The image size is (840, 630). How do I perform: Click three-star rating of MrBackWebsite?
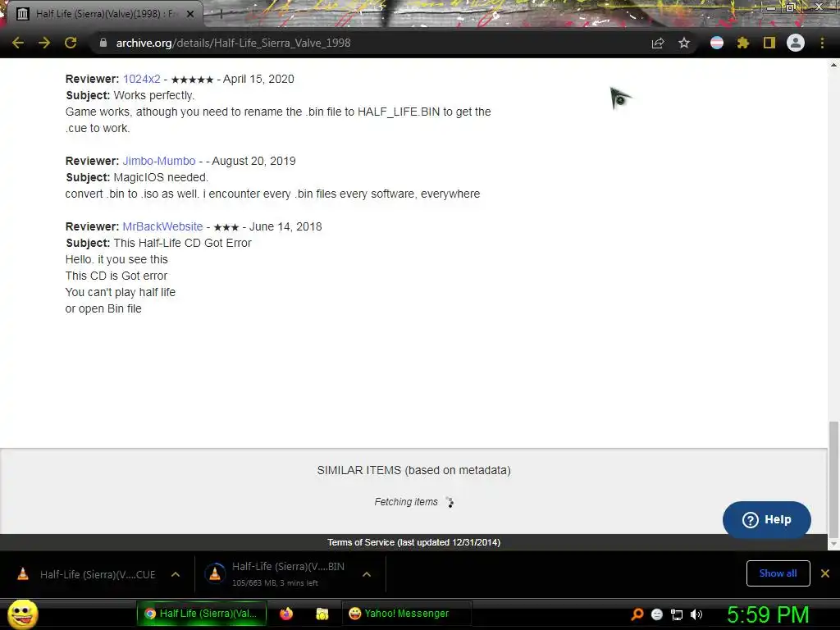pos(226,227)
